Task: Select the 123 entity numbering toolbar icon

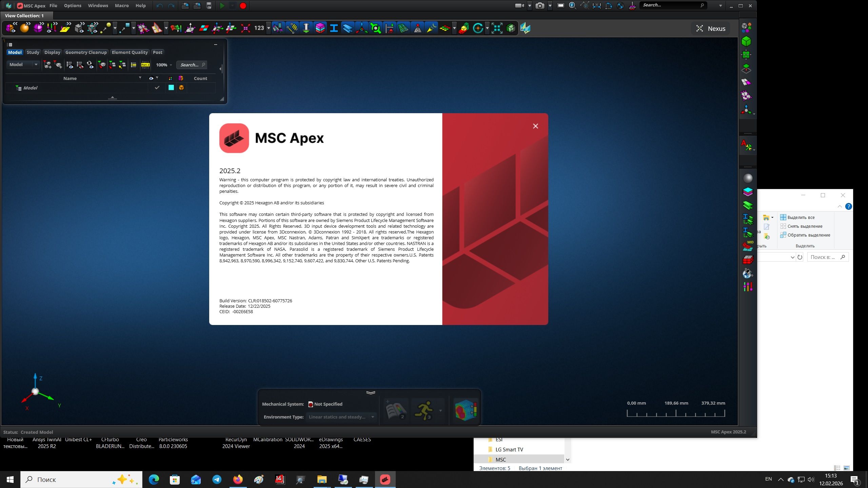Action: (x=259, y=28)
